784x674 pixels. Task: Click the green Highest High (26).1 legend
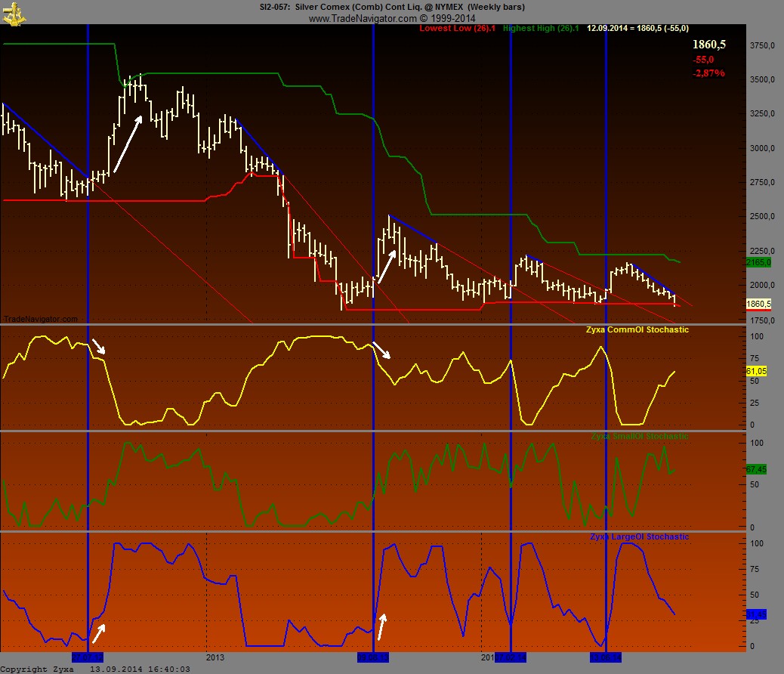[x=541, y=29]
